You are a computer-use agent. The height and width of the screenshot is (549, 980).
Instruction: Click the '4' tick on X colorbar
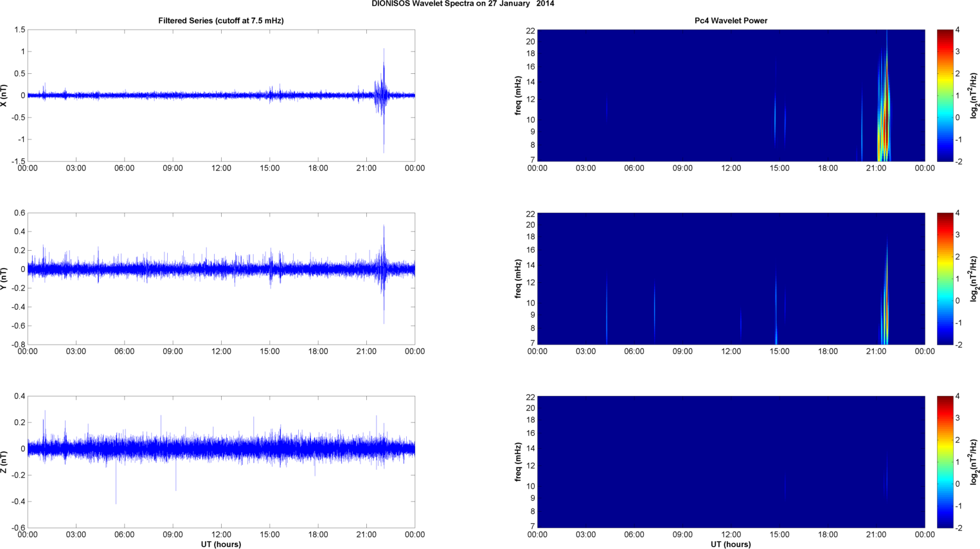pos(958,30)
